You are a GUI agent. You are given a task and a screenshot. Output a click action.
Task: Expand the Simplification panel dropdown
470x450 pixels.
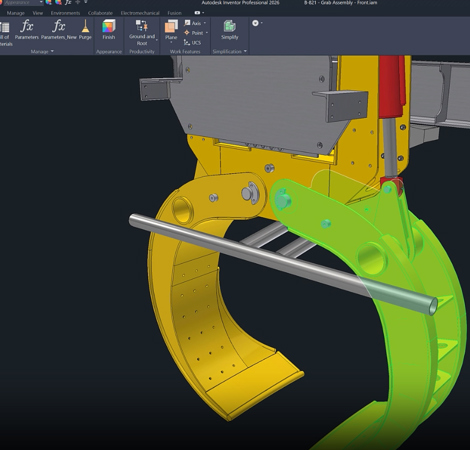pyautogui.click(x=245, y=51)
